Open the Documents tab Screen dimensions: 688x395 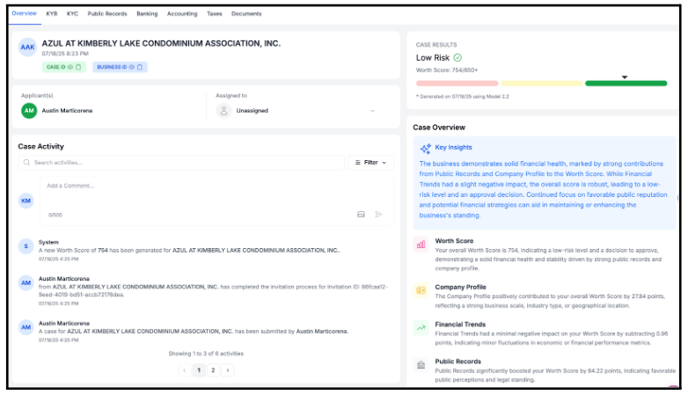pyautogui.click(x=246, y=14)
